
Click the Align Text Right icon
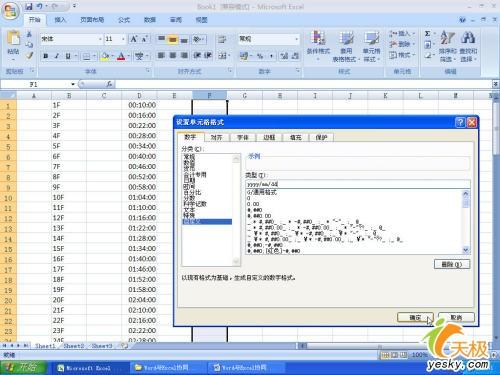(x=184, y=55)
